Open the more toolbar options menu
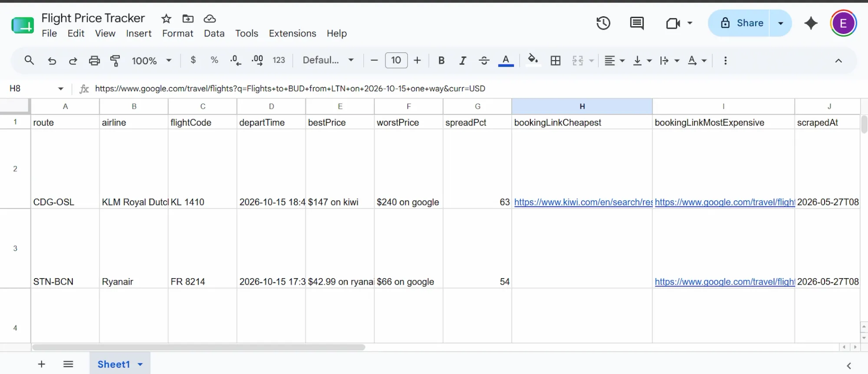 [725, 60]
